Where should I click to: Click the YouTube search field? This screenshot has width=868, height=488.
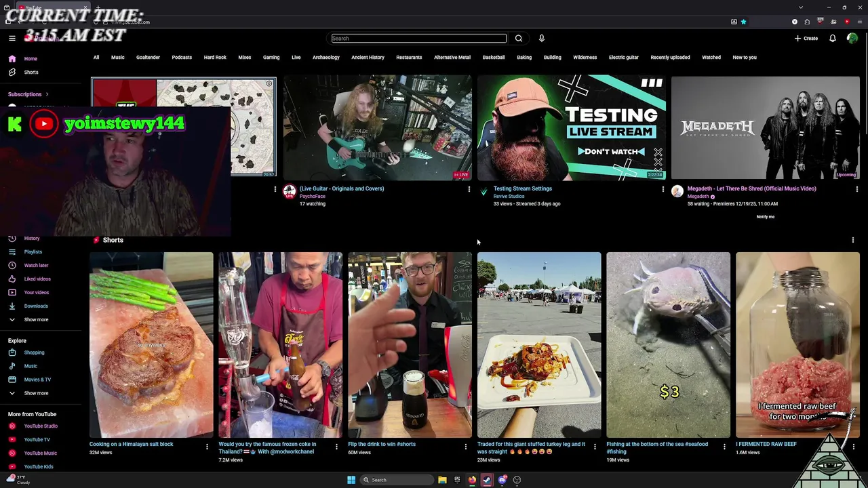[x=418, y=39]
